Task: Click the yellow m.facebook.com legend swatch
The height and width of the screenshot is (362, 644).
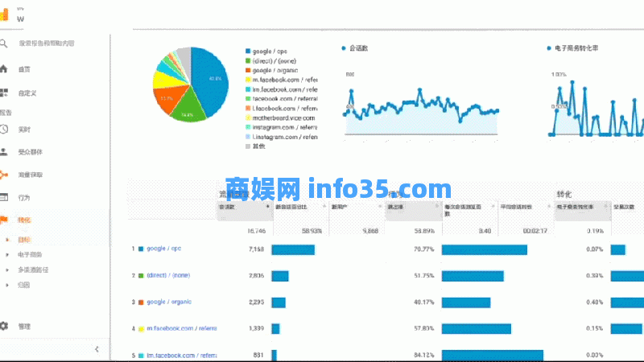Action: pos(248,80)
